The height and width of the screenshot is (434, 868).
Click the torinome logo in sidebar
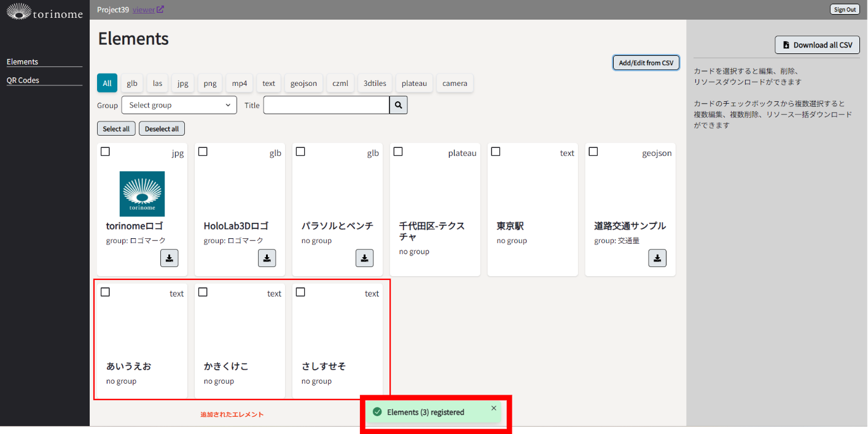pyautogui.click(x=44, y=11)
